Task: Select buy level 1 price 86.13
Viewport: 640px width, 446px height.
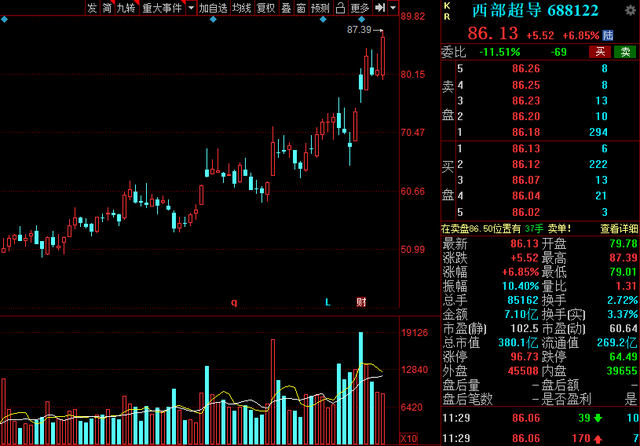Action: click(x=526, y=149)
